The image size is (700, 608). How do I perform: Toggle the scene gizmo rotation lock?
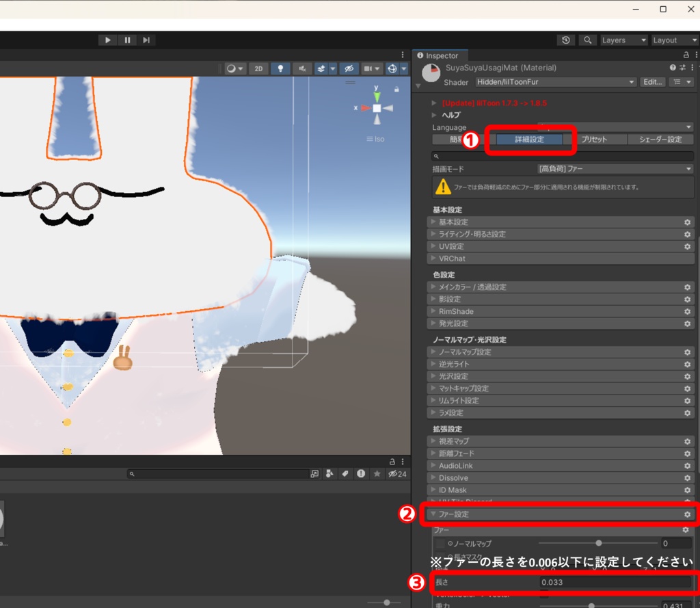[x=396, y=90]
